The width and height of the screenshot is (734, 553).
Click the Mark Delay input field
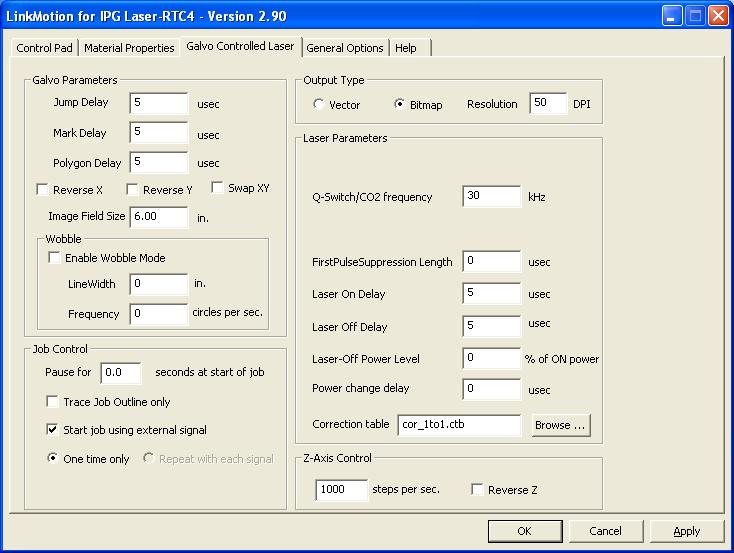(x=159, y=132)
